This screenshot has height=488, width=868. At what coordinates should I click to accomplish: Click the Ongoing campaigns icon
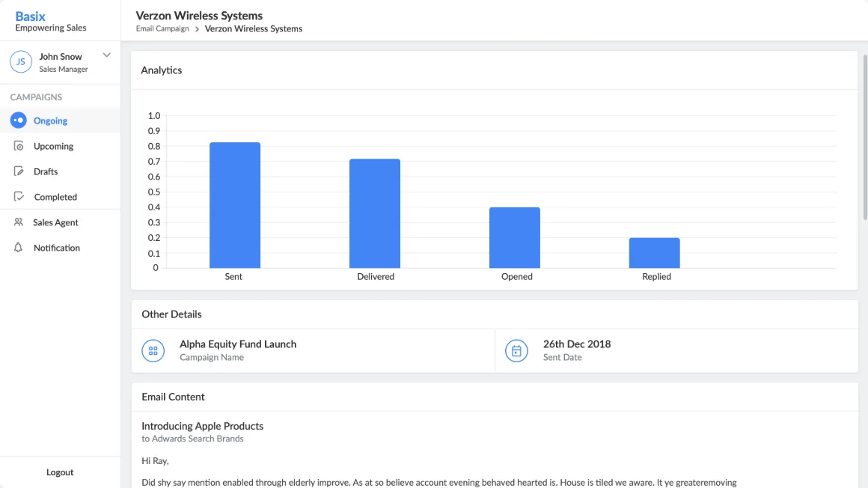coord(18,121)
